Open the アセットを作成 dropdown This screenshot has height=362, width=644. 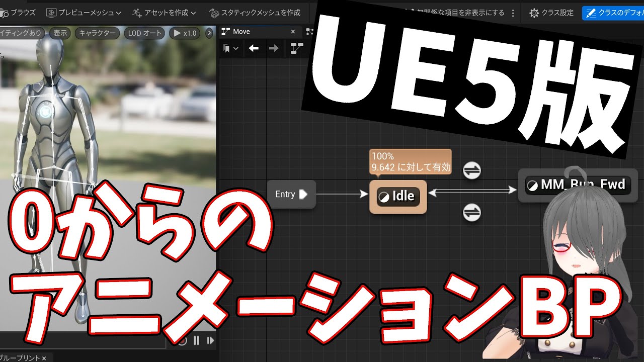tap(164, 13)
